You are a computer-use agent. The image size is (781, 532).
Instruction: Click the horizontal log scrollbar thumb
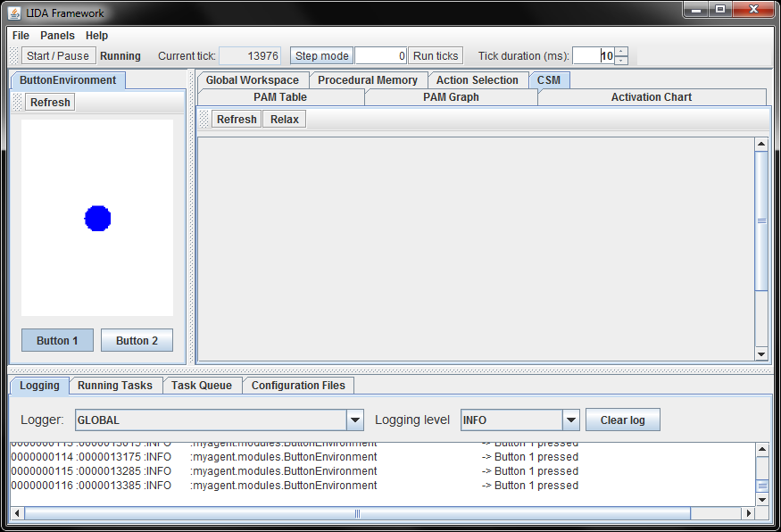tap(357, 513)
